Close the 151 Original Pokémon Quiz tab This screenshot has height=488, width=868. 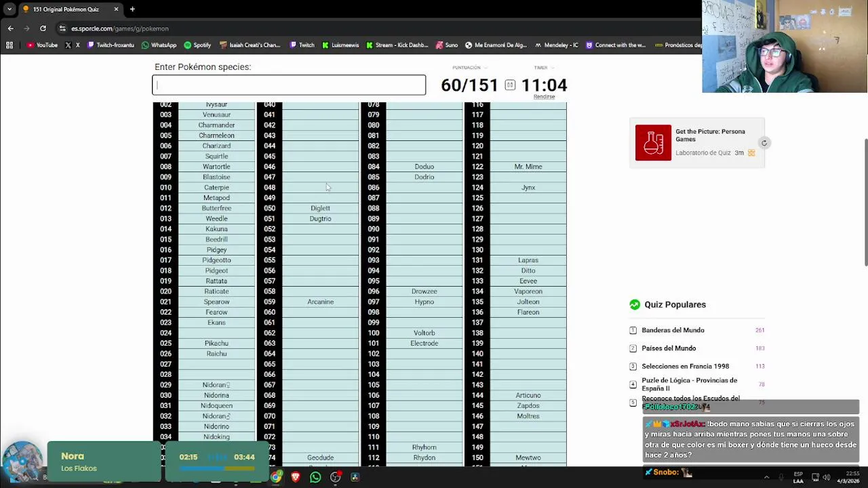coord(116,9)
